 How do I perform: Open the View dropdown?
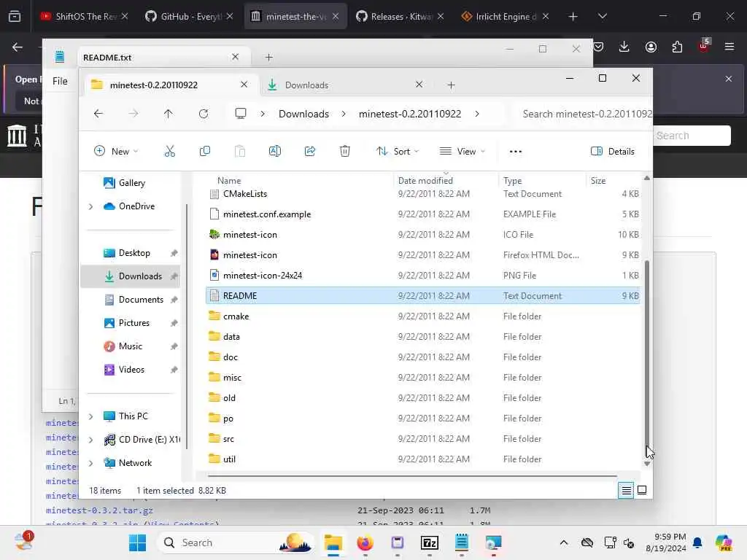462,152
